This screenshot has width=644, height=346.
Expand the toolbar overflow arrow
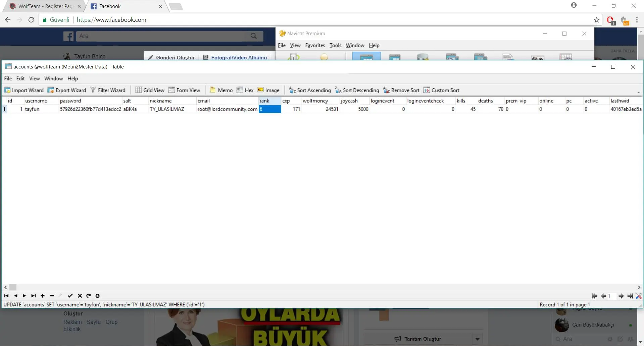[x=638, y=93]
